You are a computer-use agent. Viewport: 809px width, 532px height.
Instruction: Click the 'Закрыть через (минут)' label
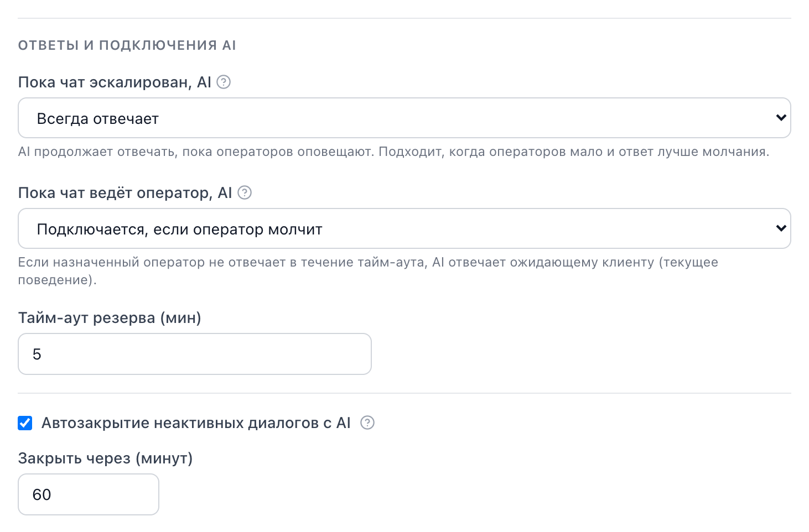click(x=105, y=458)
